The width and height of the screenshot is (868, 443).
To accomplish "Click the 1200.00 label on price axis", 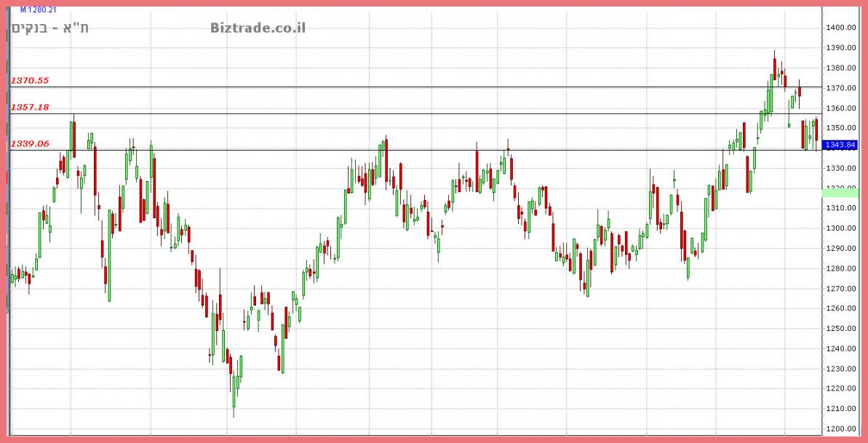I will (840, 429).
